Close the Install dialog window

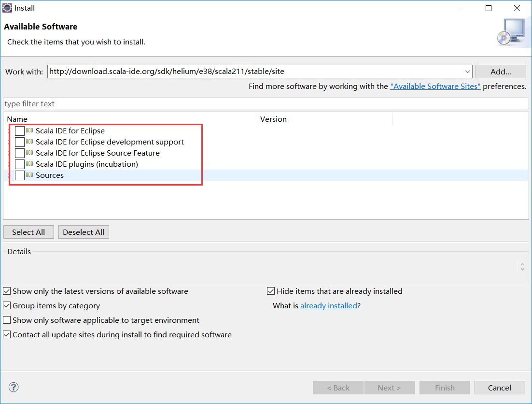[x=517, y=8]
